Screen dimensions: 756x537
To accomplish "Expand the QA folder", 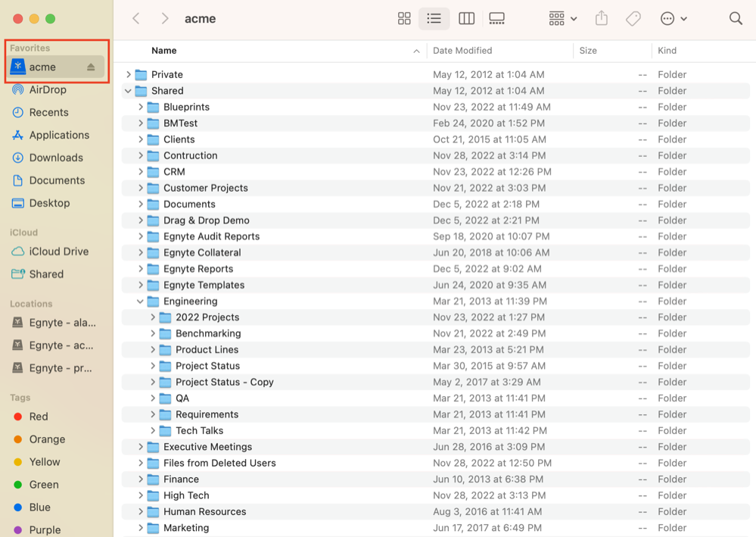I will (x=152, y=398).
